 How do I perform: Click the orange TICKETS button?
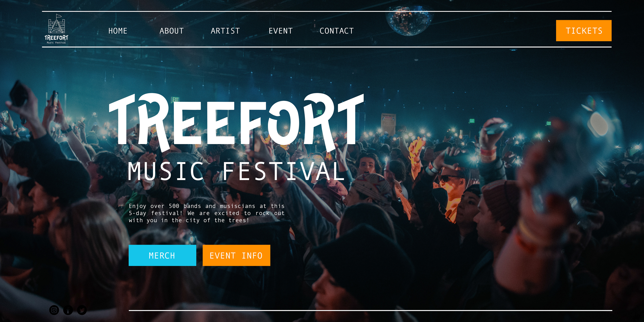[x=584, y=31]
